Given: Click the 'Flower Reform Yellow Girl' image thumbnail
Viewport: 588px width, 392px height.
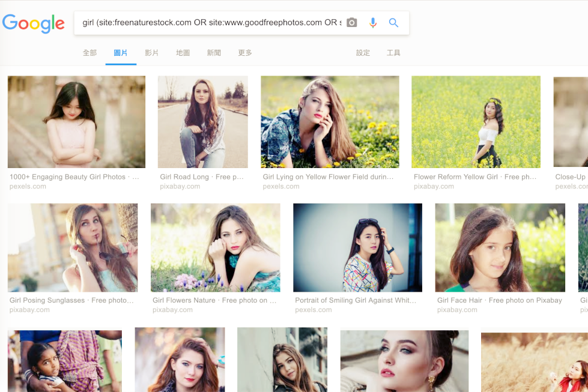Looking at the screenshot, I should click(476, 121).
